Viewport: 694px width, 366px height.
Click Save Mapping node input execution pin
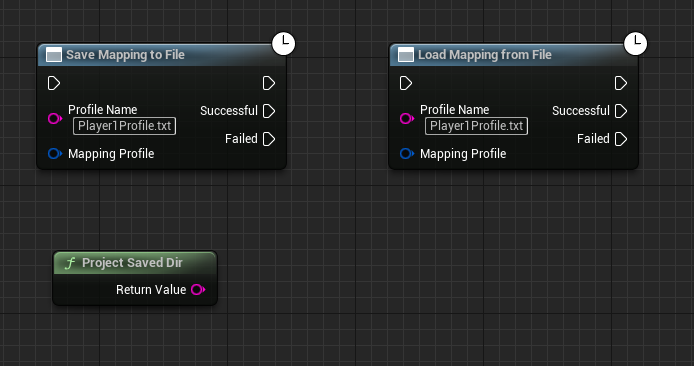(x=54, y=83)
